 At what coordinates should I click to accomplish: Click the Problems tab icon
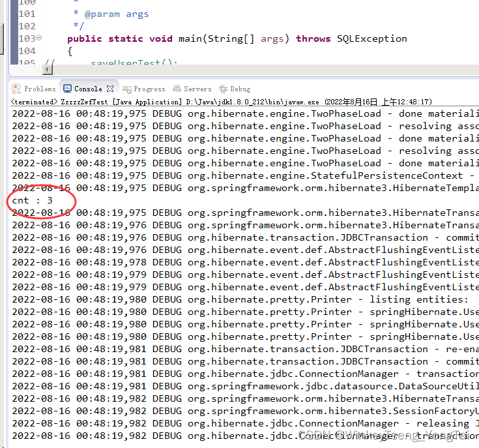point(16,89)
